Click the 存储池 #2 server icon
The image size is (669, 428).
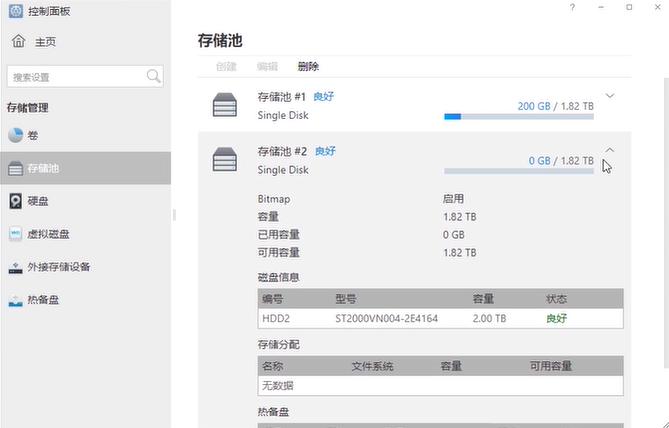click(224, 159)
